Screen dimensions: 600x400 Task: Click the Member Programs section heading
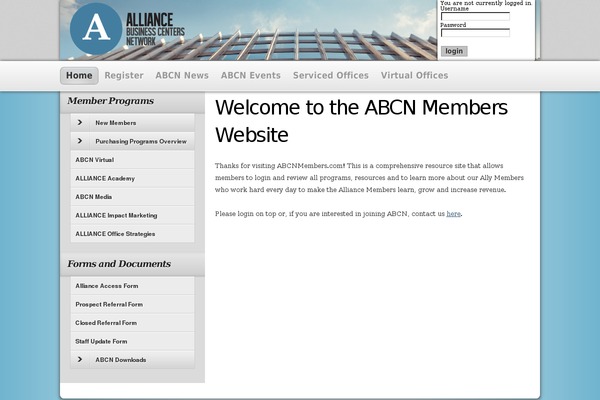click(111, 101)
